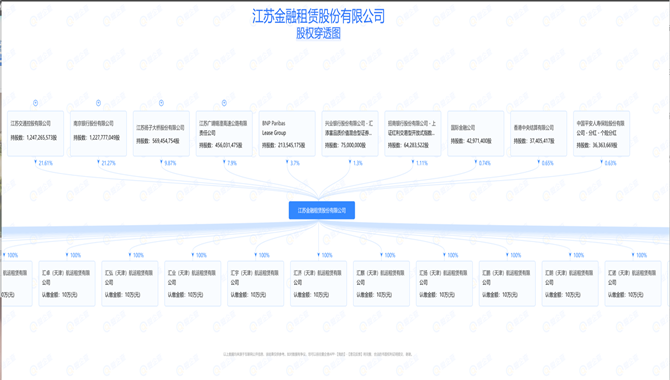The width and height of the screenshot is (670, 380).
Task: Open the 招商银行 上证红利 fund card
Action: [x=413, y=133]
